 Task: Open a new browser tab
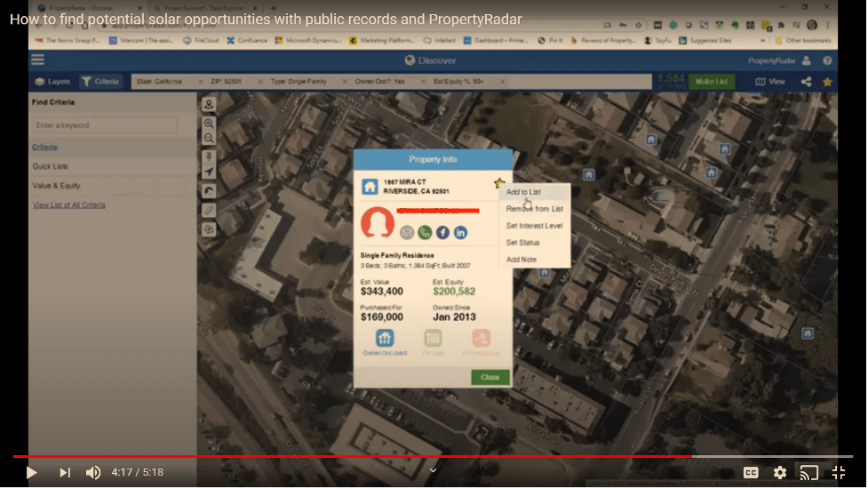point(274,8)
